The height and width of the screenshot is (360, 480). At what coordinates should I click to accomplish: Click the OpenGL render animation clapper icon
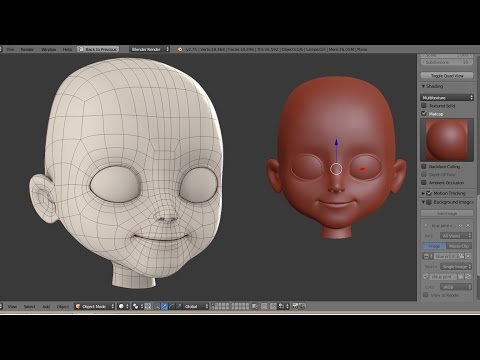pos(302,306)
